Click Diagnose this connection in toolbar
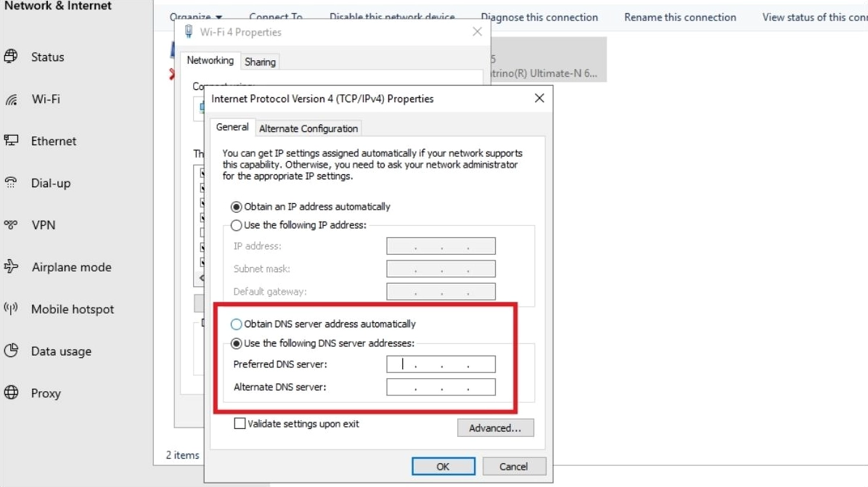Screen dimensions: 868x487 (539, 17)
